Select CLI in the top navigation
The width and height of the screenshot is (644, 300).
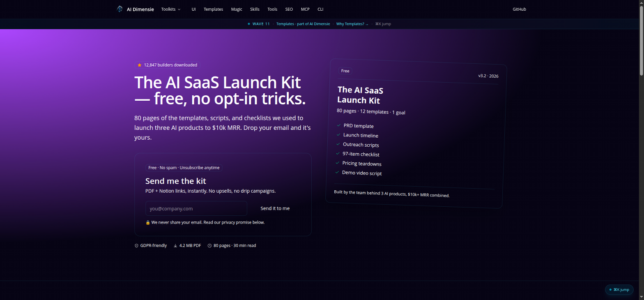point(320,9)
